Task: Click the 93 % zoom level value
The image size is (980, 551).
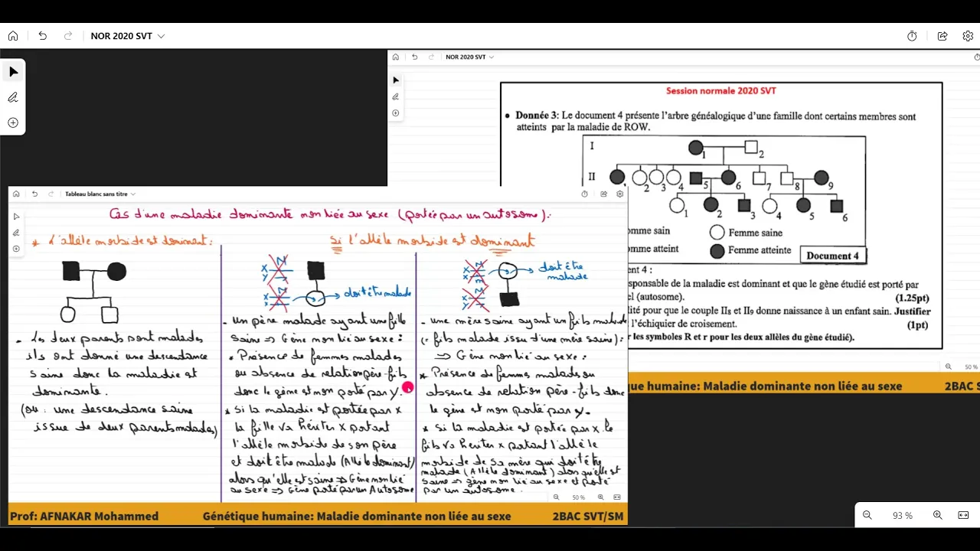Action: coord(903,516)
